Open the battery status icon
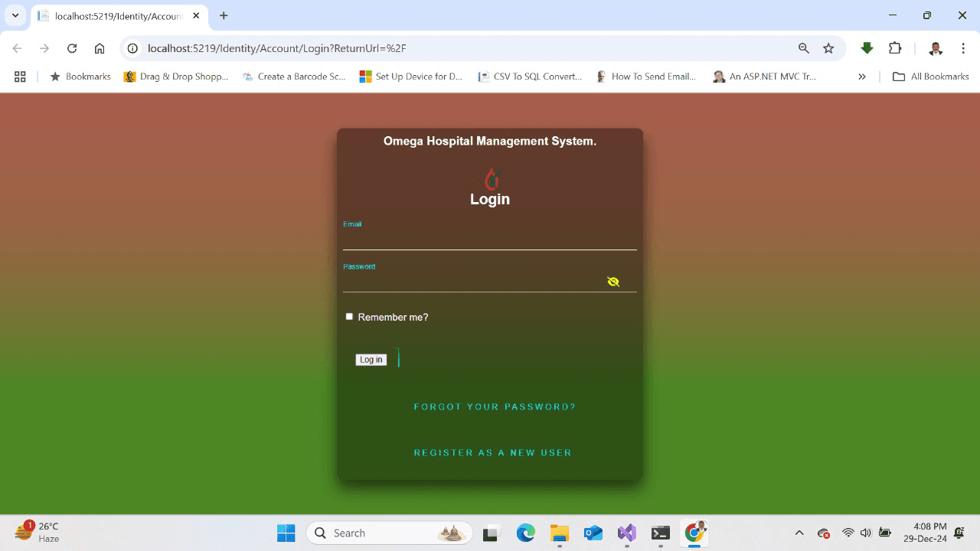980x551 pixels. point(885,533)
